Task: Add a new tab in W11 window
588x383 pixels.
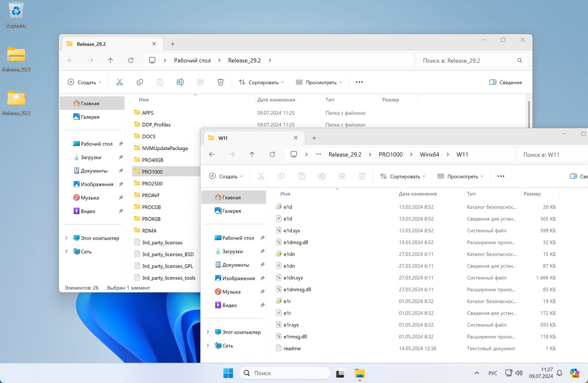Action: click(x=314, y=138)
